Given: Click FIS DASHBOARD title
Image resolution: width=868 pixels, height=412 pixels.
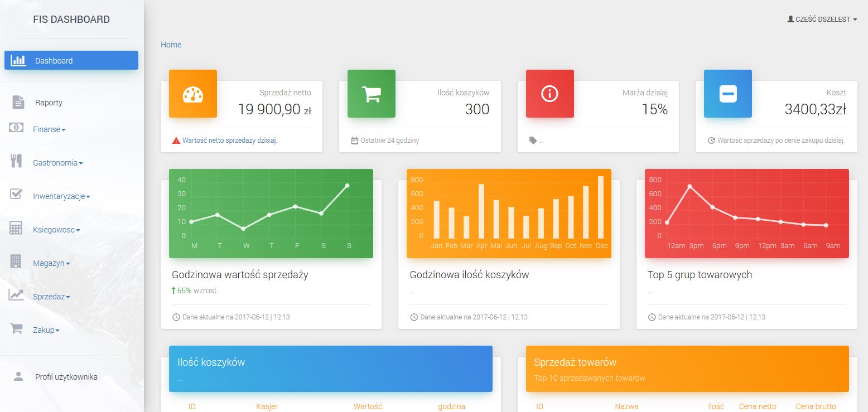Looking at the screenshot, I should pos(71,20).
